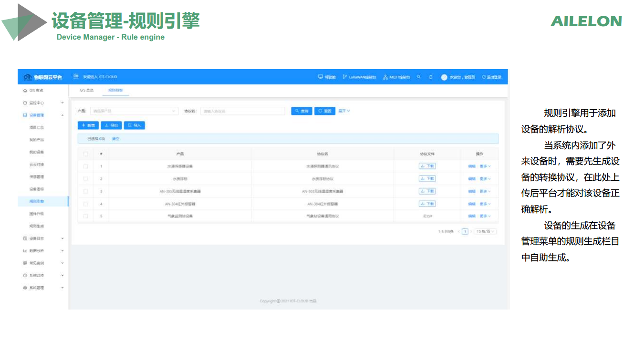Screen dimensions: 644x362
Task: Check the row 2 水质浮标 checkbox
Action: pos(86,178)
